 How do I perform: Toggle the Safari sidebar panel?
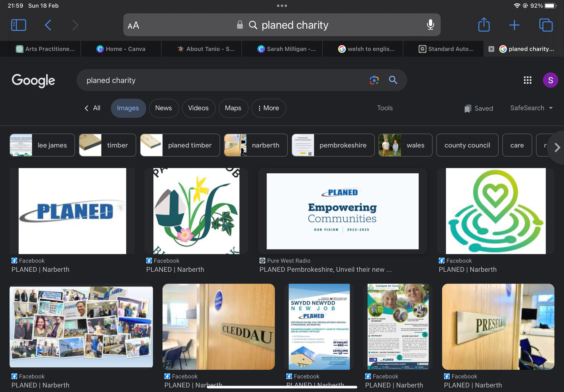click(x=19, y=25)
